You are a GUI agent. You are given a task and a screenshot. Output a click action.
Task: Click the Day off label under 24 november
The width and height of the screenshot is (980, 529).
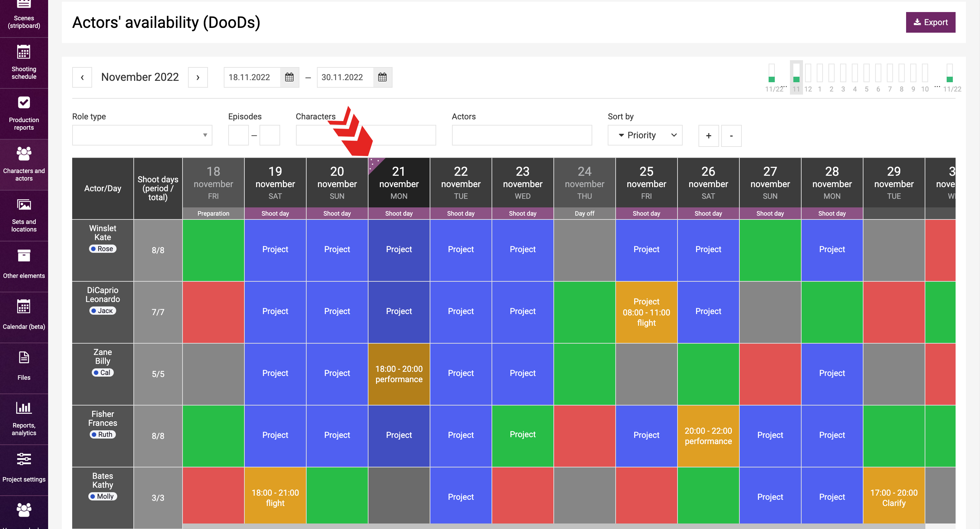[584, 214]
